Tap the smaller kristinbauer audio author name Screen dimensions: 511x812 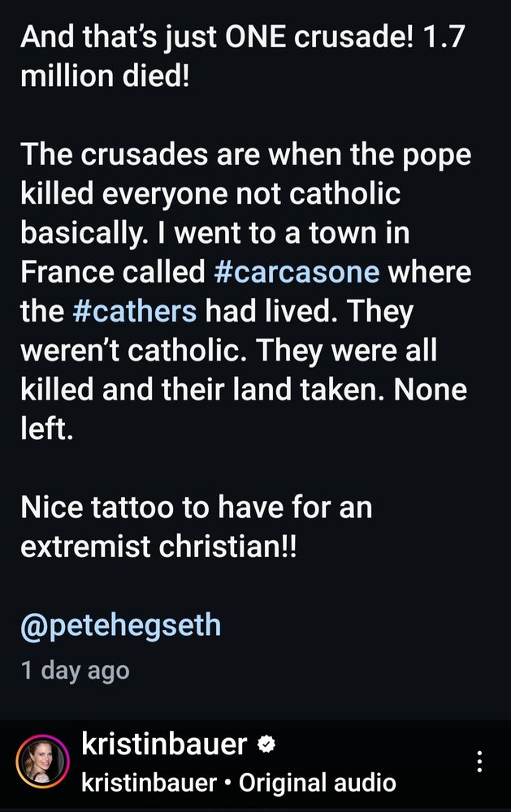[149, 783]
